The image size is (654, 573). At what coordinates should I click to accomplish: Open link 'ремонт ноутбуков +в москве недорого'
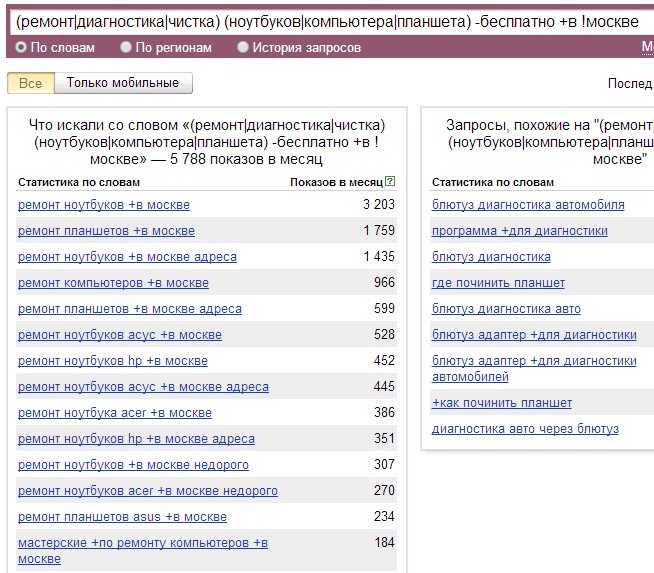(x=133, y=465)
